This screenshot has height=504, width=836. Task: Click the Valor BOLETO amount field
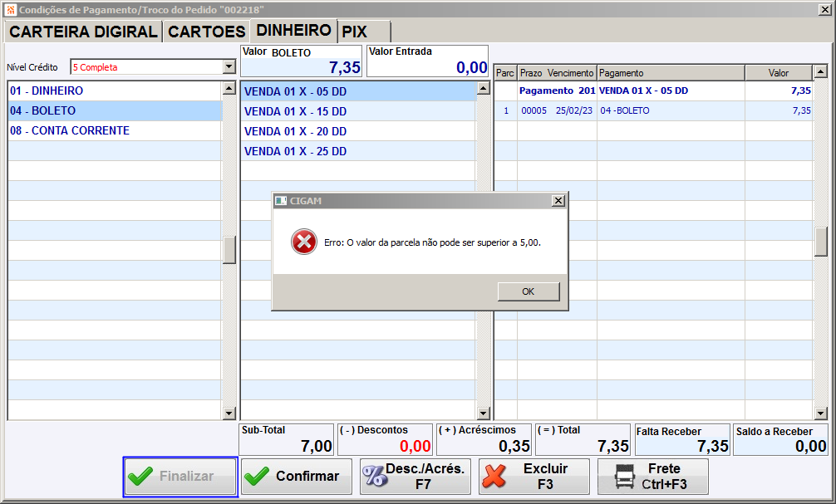[x=301, y=61]
